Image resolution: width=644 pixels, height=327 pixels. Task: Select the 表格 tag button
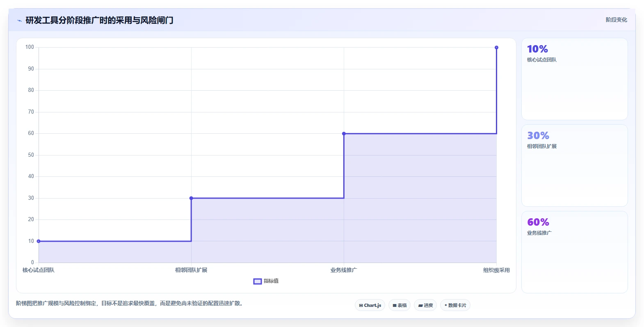tap(400, 305)
